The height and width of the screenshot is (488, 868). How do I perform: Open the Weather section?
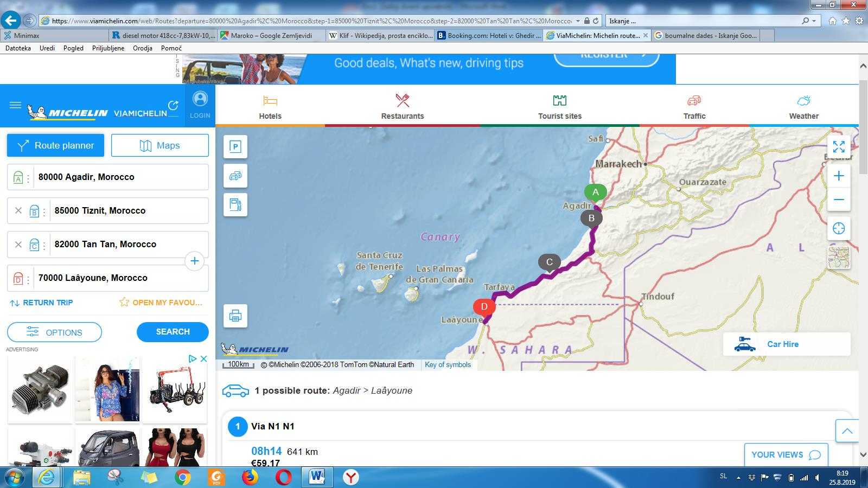point(804,107)
